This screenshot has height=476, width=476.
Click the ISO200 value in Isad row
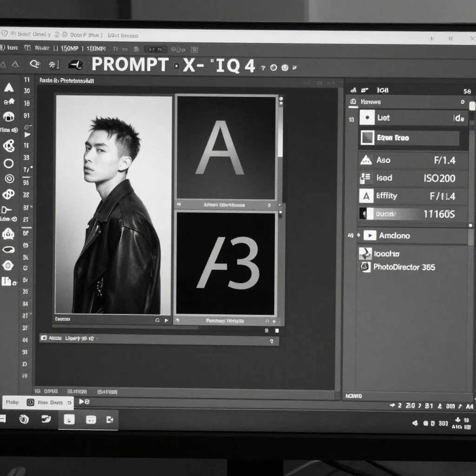pos(440,178)
